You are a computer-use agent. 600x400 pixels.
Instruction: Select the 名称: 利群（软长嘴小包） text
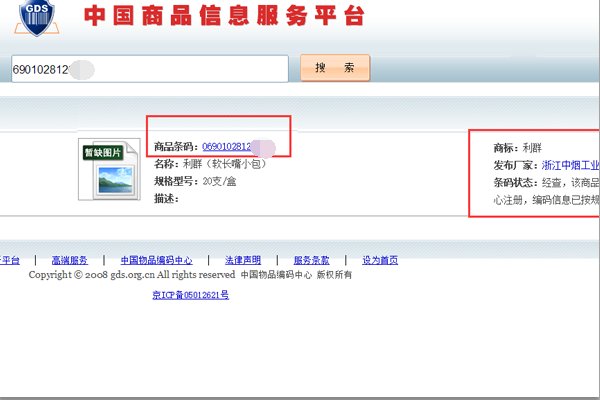coord(210,164)
